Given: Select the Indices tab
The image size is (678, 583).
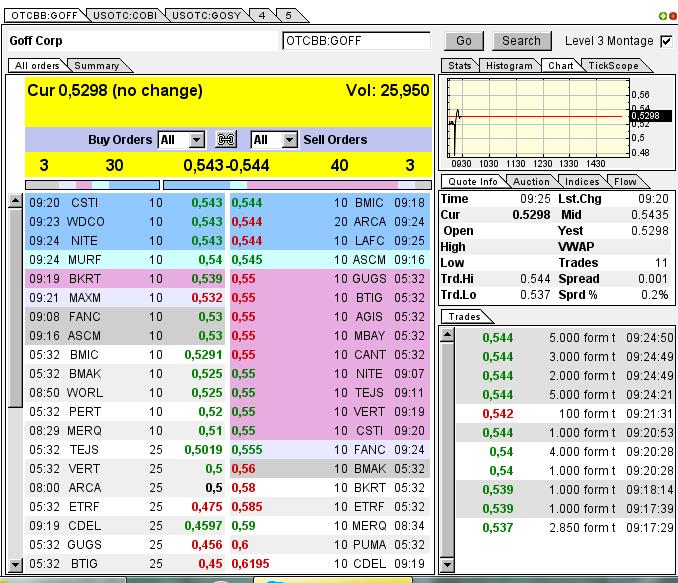Looking at the screenshot, I should (582, 182).
